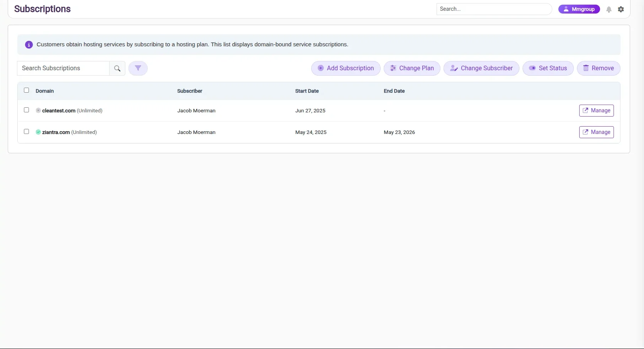Click the magnifier search subscriptions icon
The image size is (644, 349).
pos(117,68)
